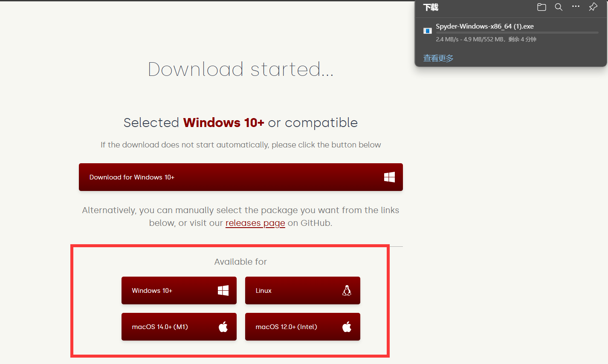Open the releases page link
Image resolution: width=608 pixels, height=364 pixels.
click(x=255, y=223)
